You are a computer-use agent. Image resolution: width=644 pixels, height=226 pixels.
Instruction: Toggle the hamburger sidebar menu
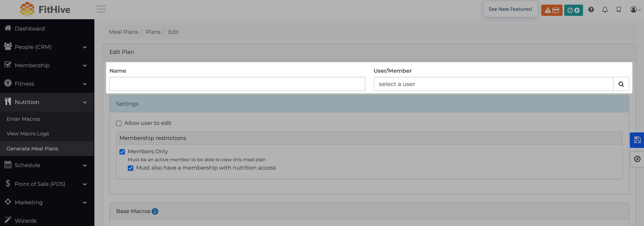click(101, 9)
